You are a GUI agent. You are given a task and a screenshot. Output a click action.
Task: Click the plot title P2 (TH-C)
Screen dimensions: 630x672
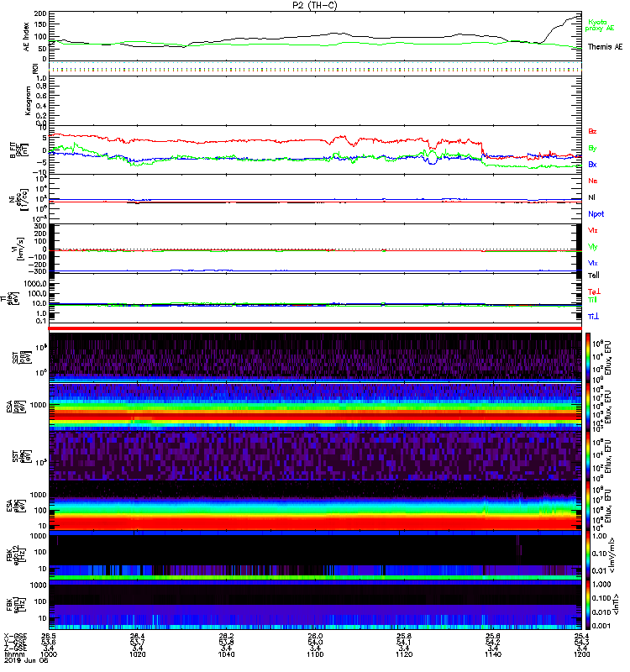pos(315,5)
